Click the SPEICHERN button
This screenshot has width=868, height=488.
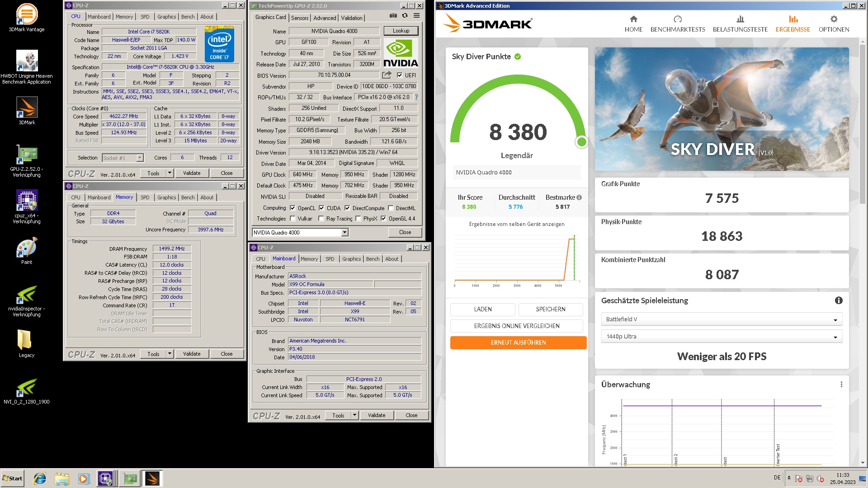pos(550,309)
